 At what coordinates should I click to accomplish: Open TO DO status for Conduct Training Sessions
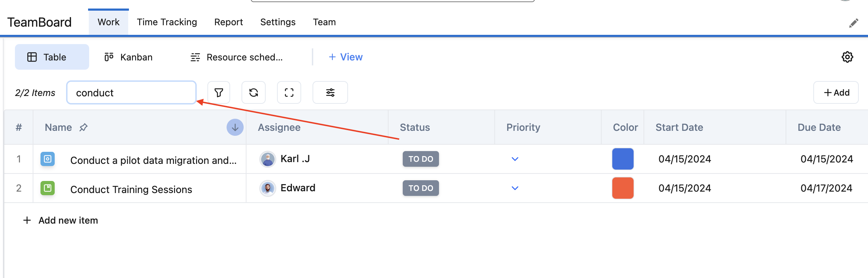pyautogui.click(x=421, y=188)
